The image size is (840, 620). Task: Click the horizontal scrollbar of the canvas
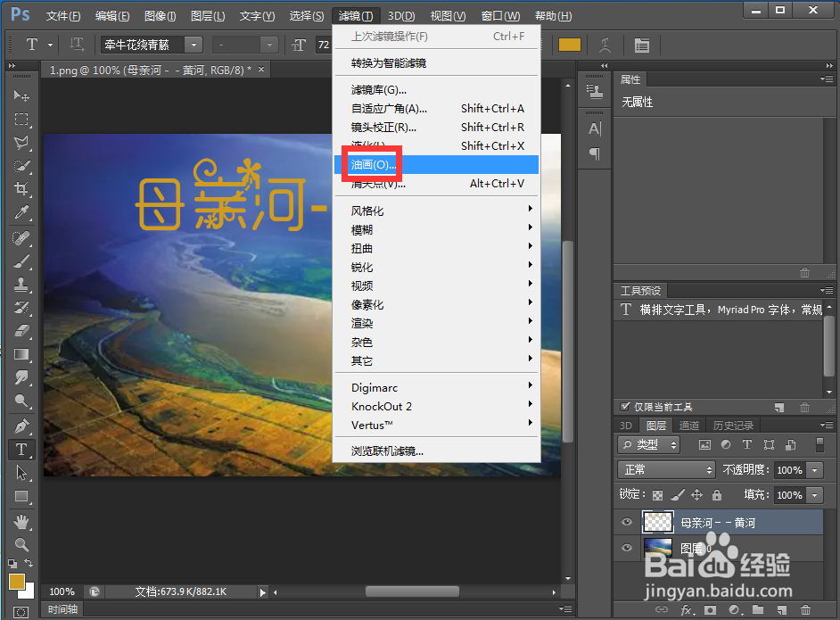[411, 591]
